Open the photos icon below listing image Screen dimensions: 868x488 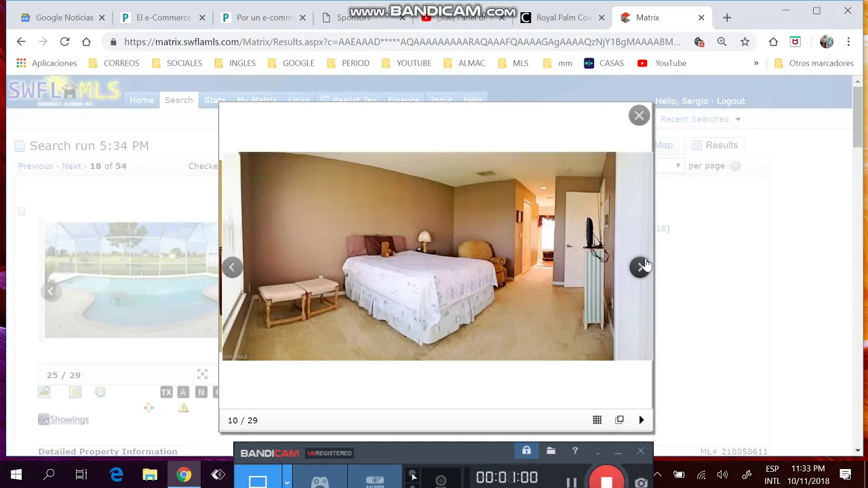pos(44,392)
